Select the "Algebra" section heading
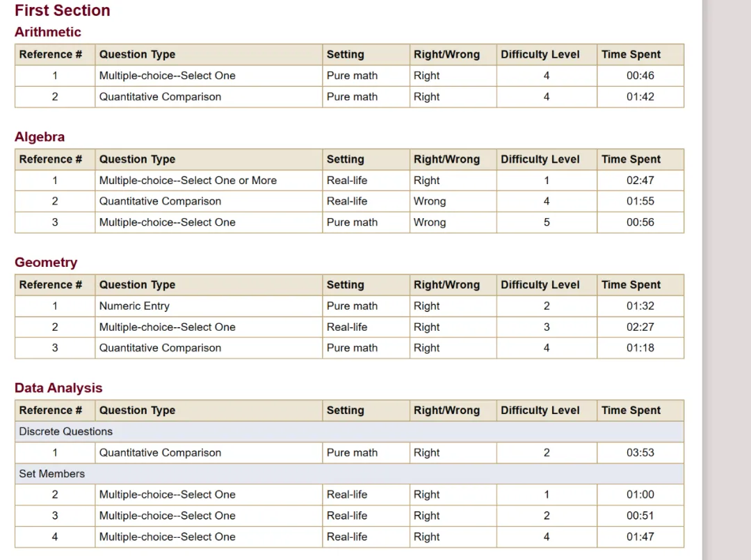 click(40, 137)
